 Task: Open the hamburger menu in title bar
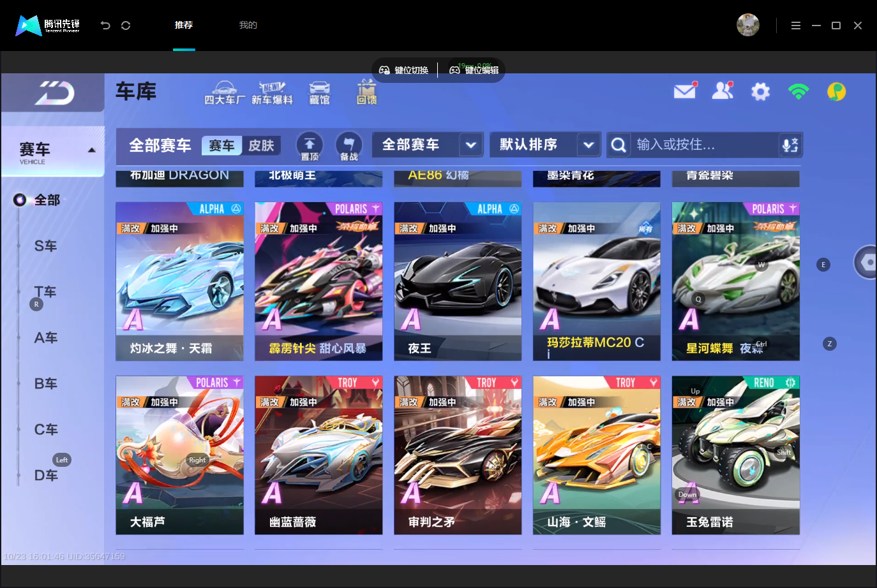[x=795, y=26]
